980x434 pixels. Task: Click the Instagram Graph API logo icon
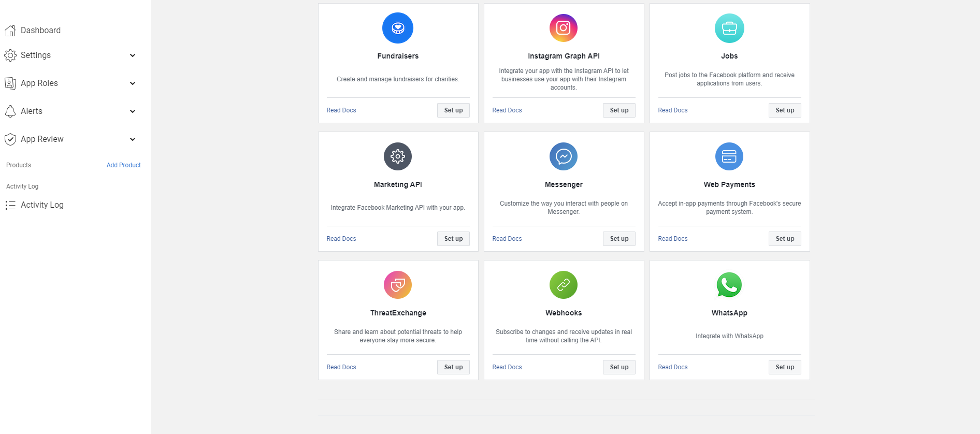click(x=564, y=28)
